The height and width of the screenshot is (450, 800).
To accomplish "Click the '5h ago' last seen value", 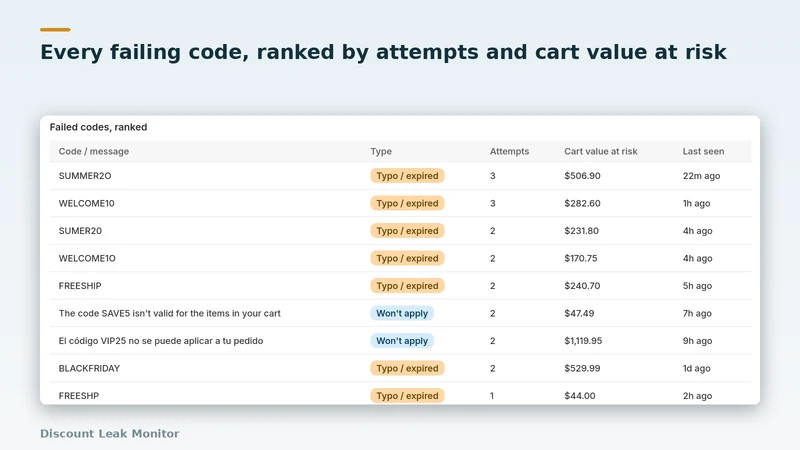I will tap(697, 286).
